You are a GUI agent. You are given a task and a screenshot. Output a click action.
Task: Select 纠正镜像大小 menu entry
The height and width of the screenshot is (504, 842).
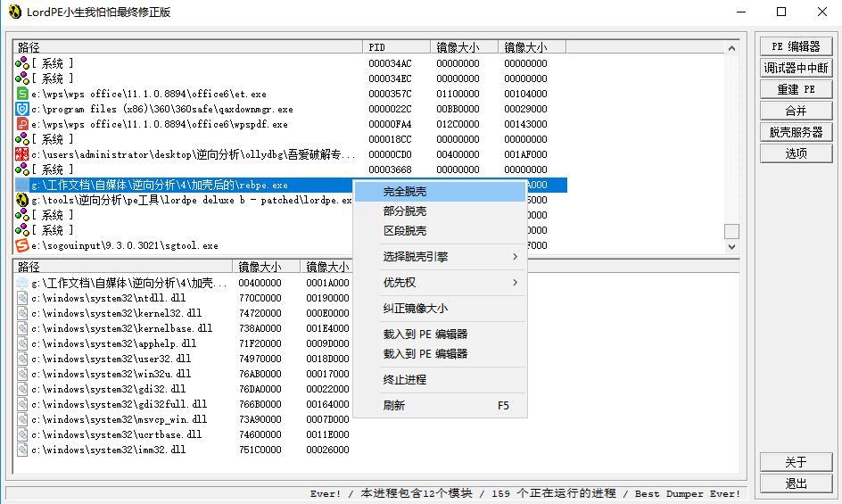tap(440, 309)
